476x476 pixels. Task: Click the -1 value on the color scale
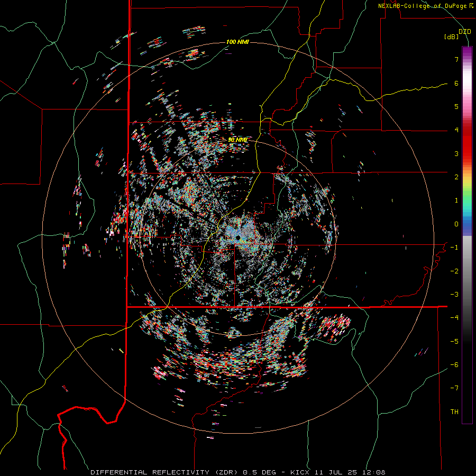coord(454,248)
